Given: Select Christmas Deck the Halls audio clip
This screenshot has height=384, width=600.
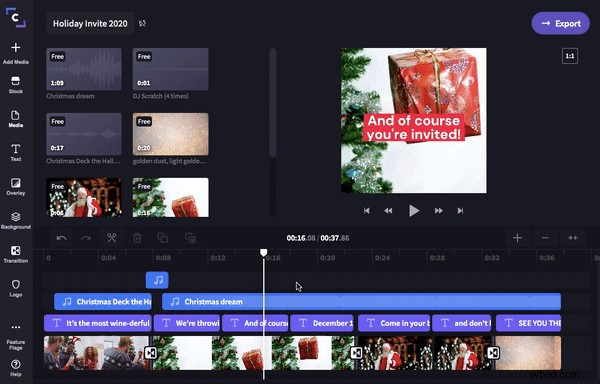Looking at the screenshot, I should [x=103, y=301].
